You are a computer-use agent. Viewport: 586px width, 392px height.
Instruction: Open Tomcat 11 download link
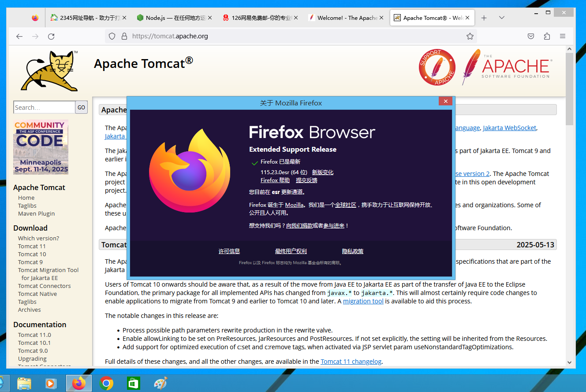click(x=32, y=246)
